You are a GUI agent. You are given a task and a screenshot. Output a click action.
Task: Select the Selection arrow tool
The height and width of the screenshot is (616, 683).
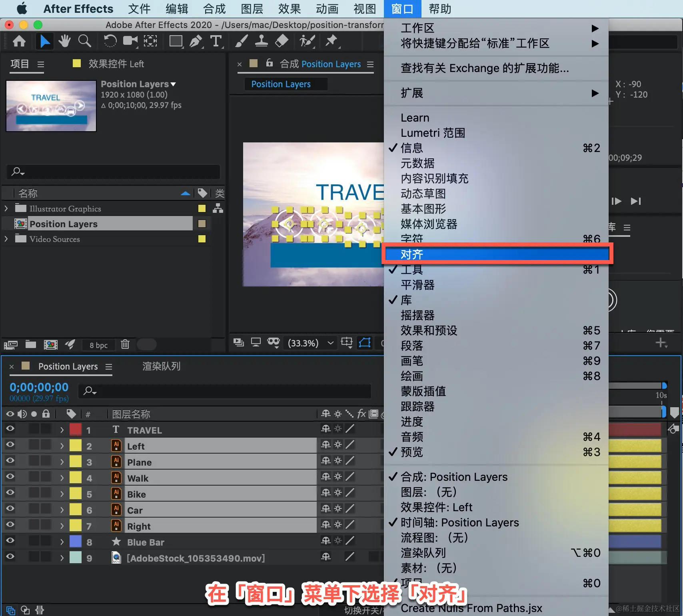[44, 41]
